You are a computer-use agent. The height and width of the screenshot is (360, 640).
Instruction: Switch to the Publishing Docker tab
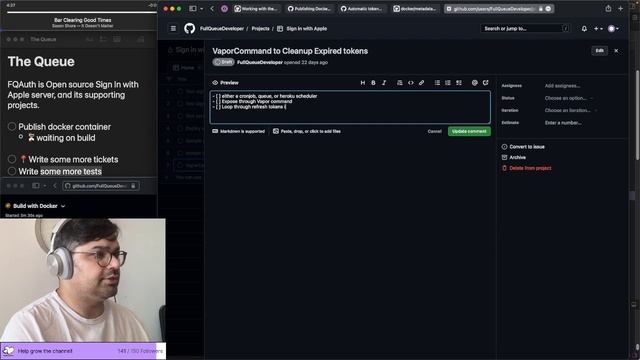point(310,9)
